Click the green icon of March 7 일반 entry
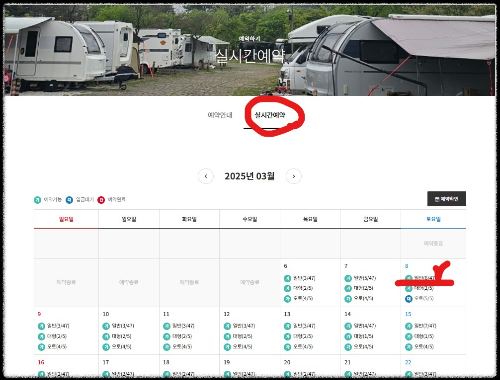The width and height of the screenshot is (500, 380). (x=348, y=278)
